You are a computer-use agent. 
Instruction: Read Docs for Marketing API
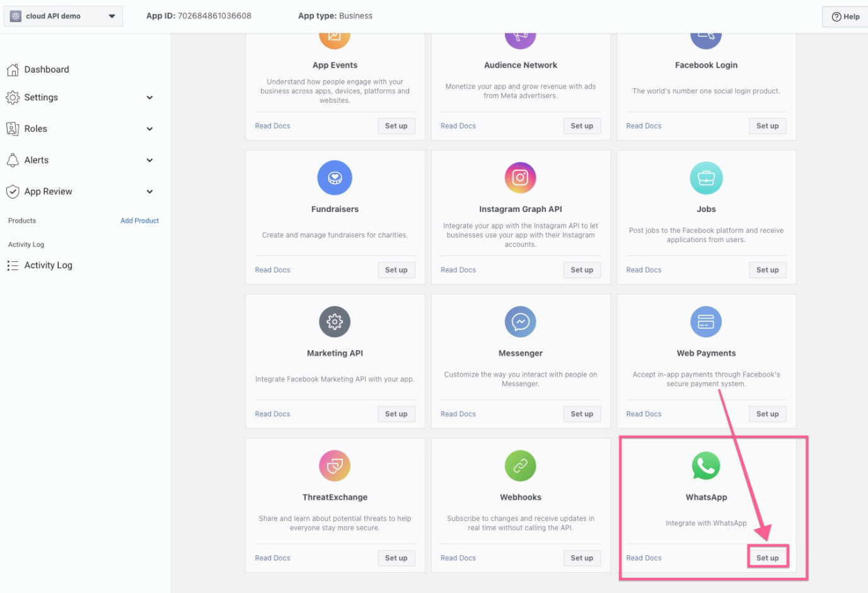point(272,414)
